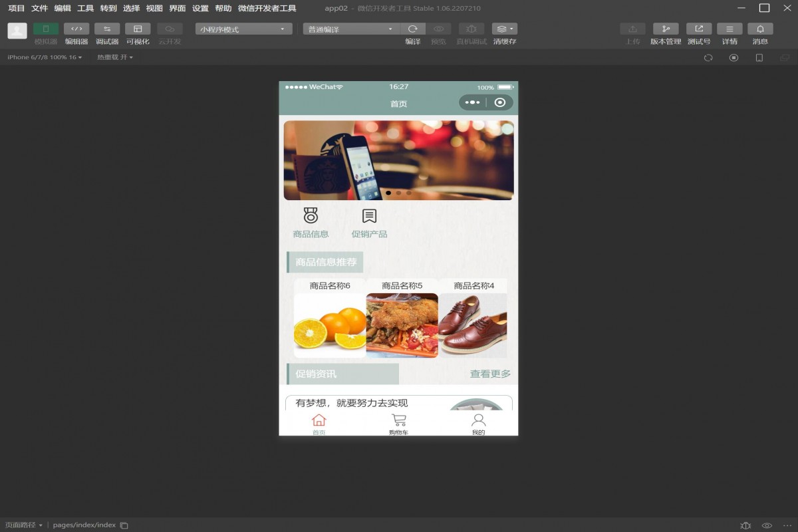
Task: Click the 编译 (Compile) refresh icon
Action: pos(414,29)
